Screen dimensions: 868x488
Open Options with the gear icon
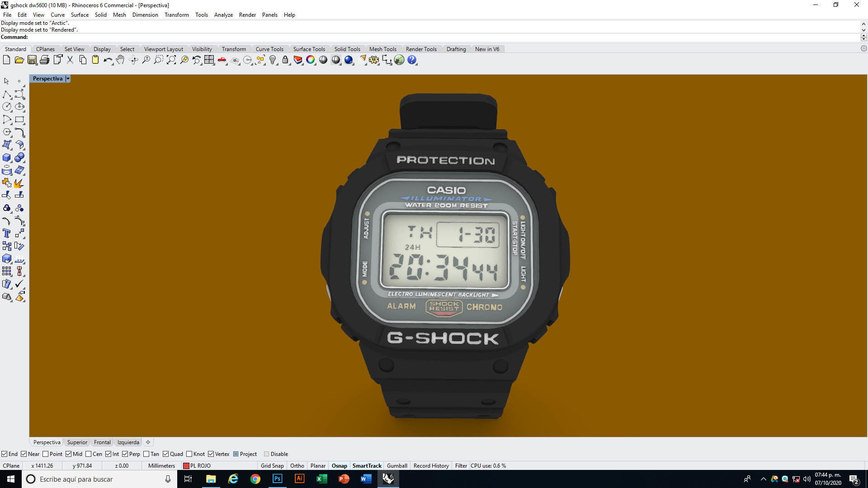(374, 60)
